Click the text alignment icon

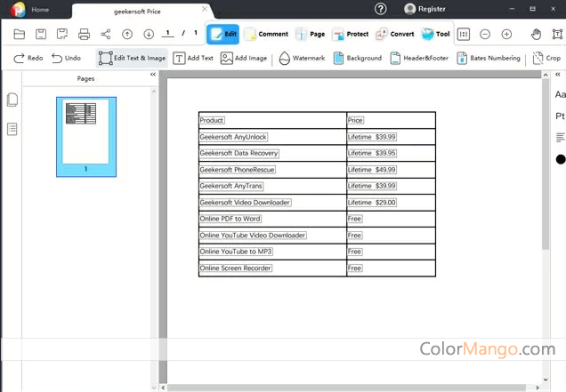(x=561, y=138)
